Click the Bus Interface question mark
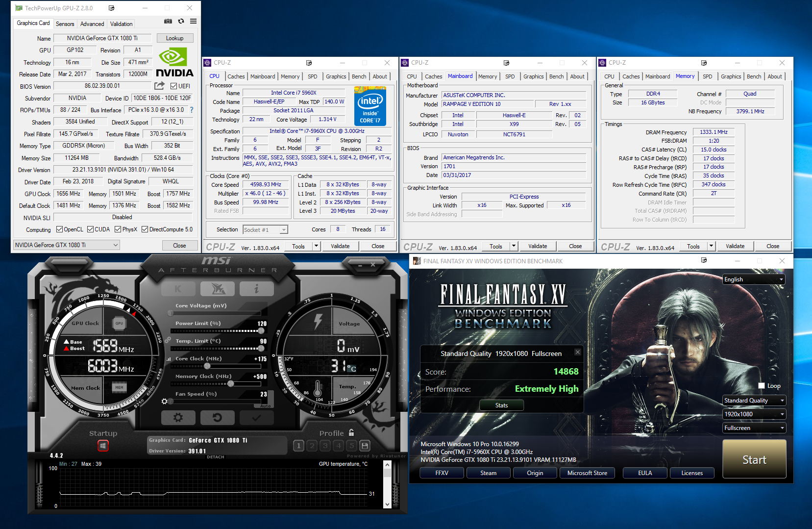This screenshot has height=529, width=812. click(192, 110)
